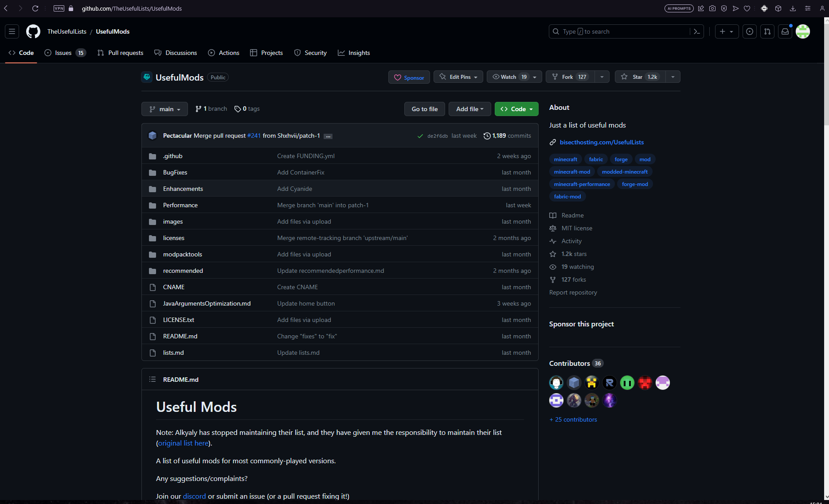Screen dimensions: 829x504
Task: Click the README.md file icon
Action: [153, 336]
